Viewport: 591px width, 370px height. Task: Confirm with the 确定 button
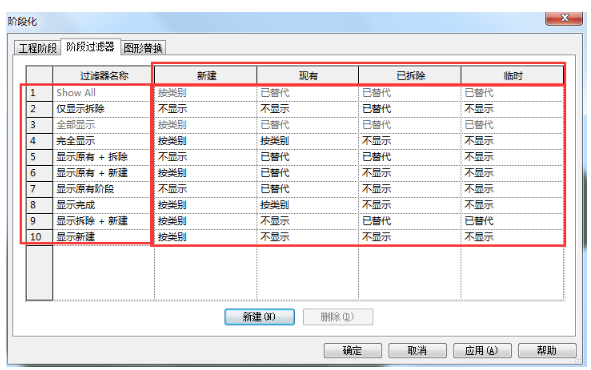pos(352,350)
